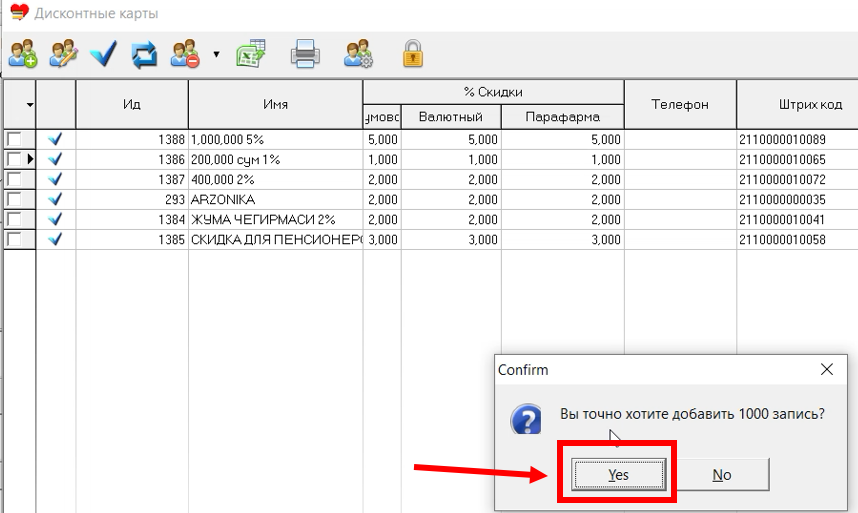Click the Id cell 293
Image resolution: width=858 pixels, height=513 pixels.
click(132, 199)
